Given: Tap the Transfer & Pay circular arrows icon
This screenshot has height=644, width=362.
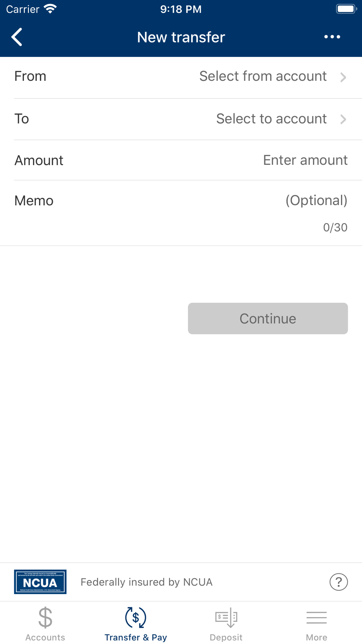Looking at the screenshot, I should tap(136, 618).
